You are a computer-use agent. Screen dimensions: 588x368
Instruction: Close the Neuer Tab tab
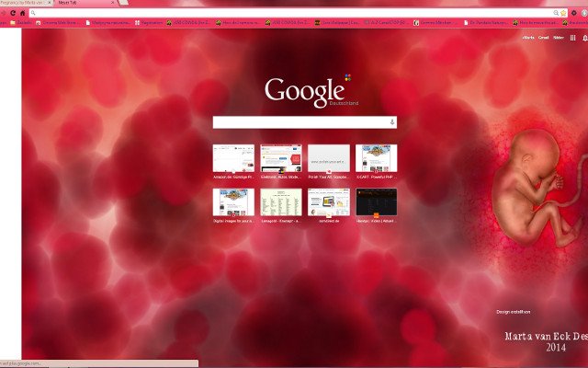112,3
